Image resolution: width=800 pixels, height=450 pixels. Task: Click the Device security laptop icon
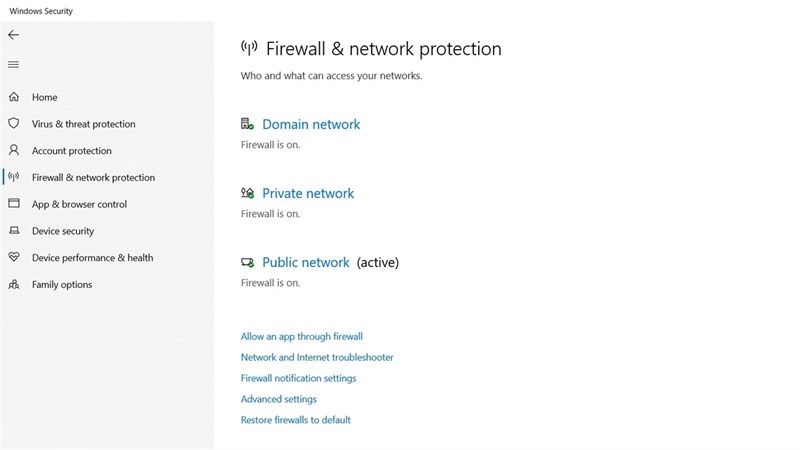click(x=14, y=231)
